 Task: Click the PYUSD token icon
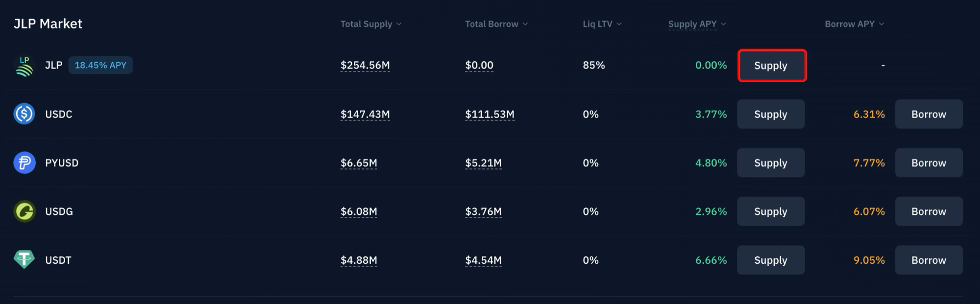coord(24,163)
